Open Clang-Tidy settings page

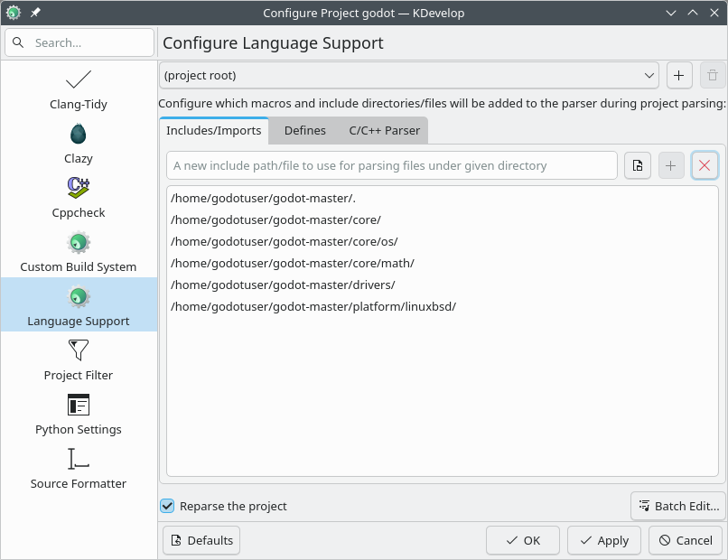pyautogui.click(x=79, y=89)
